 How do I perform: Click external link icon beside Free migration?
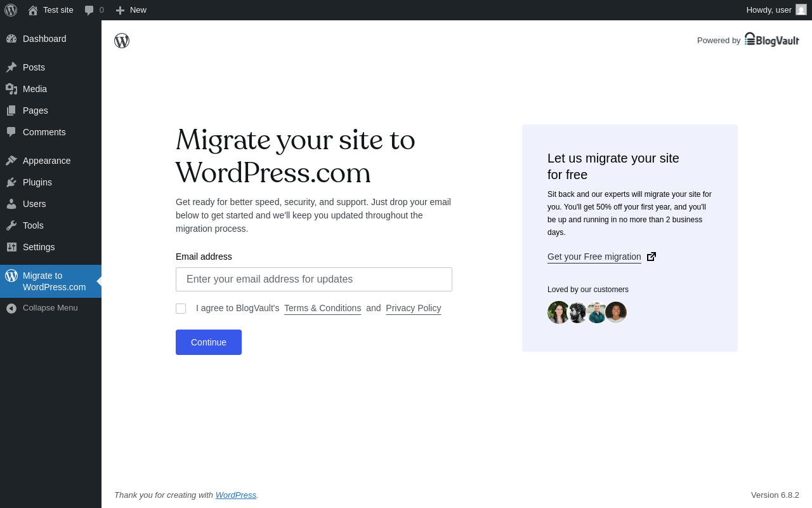tap(652, 257)
